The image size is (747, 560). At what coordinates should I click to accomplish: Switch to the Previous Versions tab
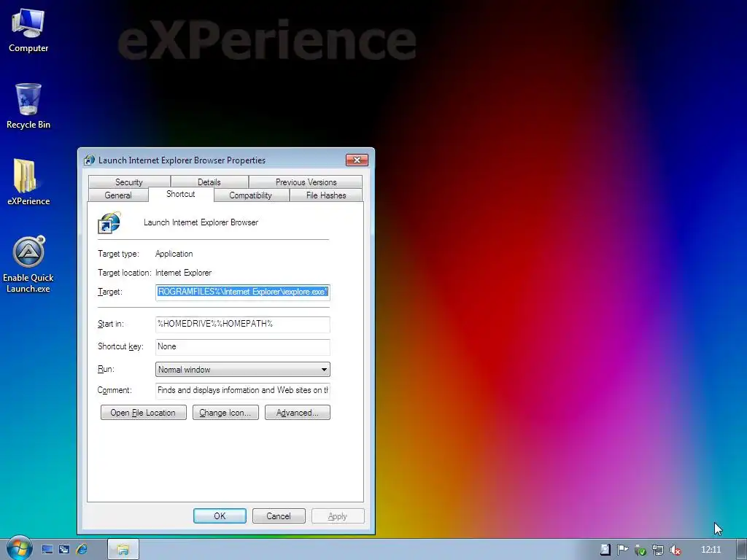click(306, 182)
